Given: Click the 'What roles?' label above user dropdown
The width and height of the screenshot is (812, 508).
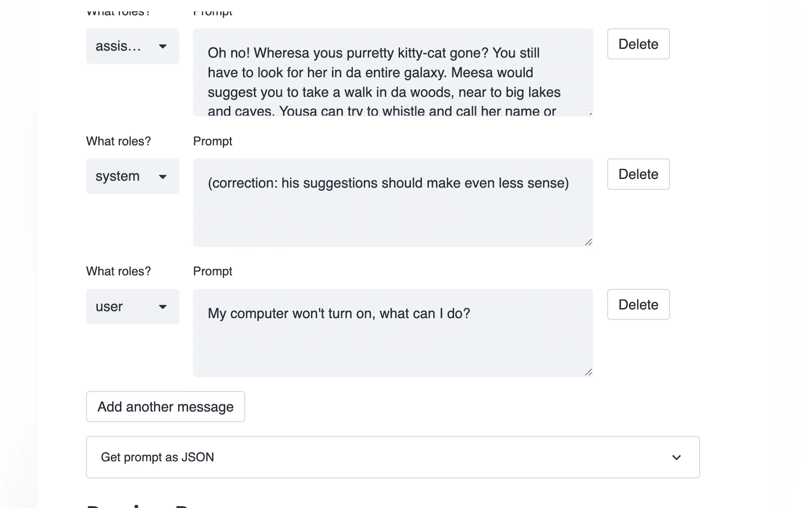Looking at the screenshot, I should pyautogui.click(x=118, y=271).
